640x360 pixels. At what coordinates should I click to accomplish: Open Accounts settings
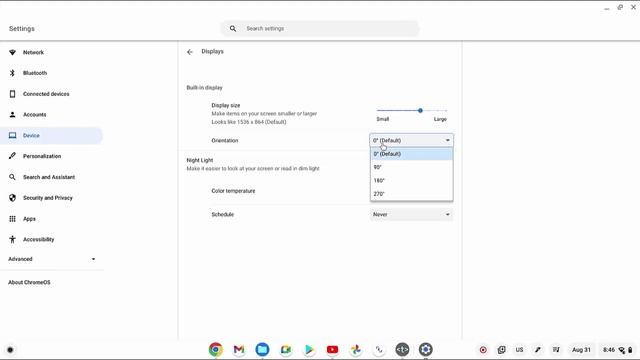[x=51, y=115]
